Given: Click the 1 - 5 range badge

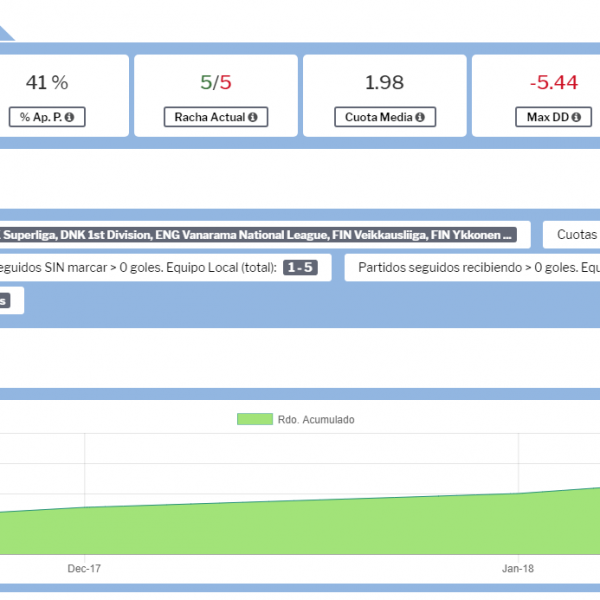Looking at the screenshot, I should tap(300, 268).
